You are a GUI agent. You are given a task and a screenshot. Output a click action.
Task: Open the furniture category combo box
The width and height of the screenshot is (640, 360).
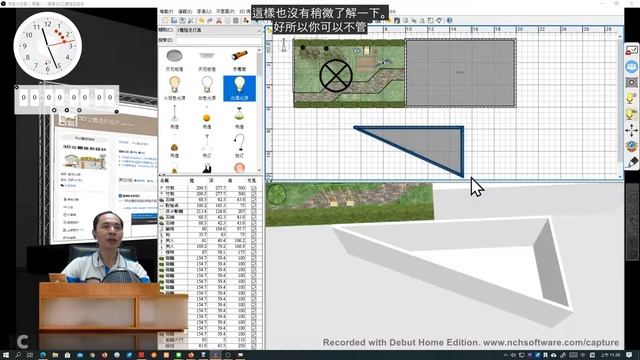tap(219, 30)
